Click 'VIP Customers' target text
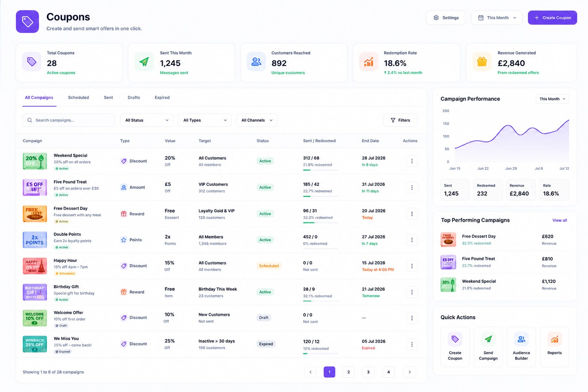 click(213, 184)
